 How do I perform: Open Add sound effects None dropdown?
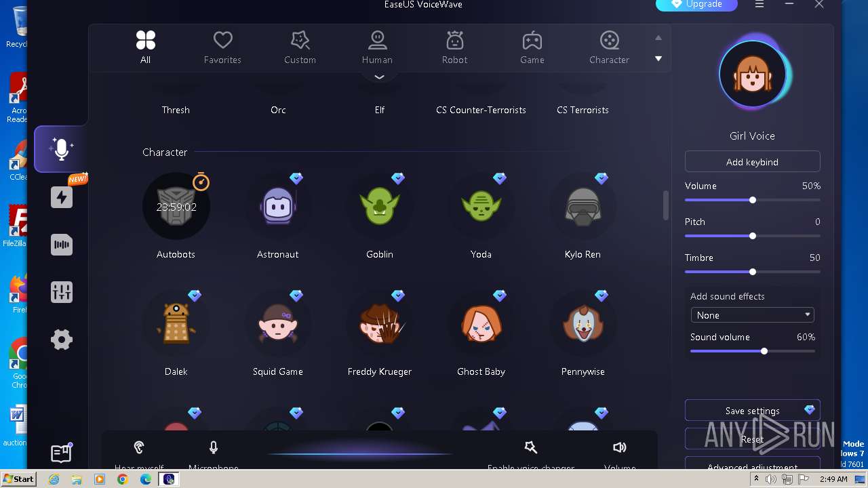click(752, 315)
